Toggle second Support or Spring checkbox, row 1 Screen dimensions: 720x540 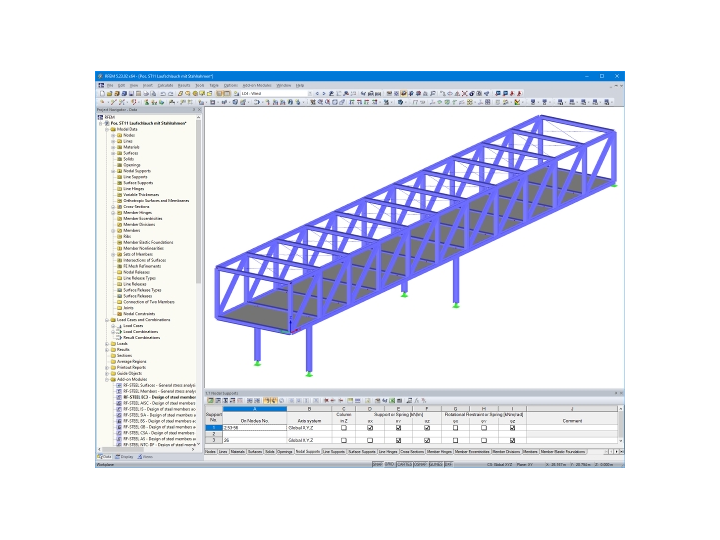(x=398, y=428)
